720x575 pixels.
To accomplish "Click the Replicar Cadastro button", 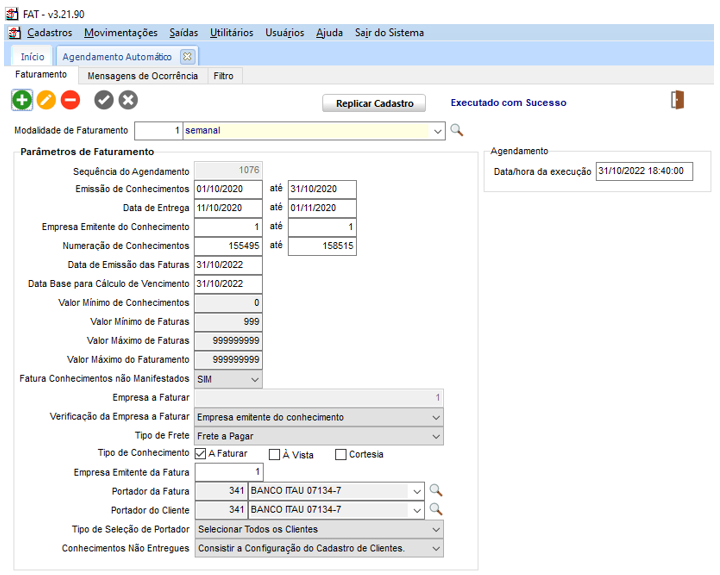I will pyautogui.click(x=374, y=103).
